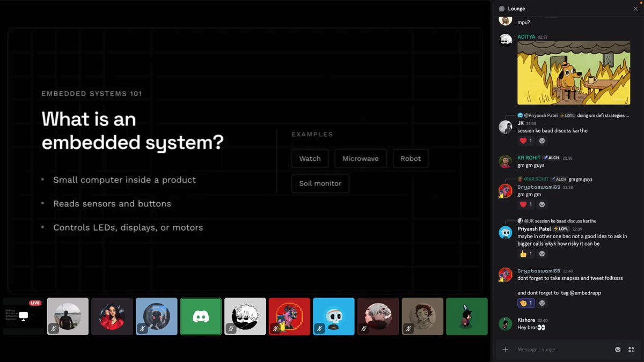Close the Lounge chat panel
The height and width of the screenshot is (362, 644).
(x=635, y=9)
